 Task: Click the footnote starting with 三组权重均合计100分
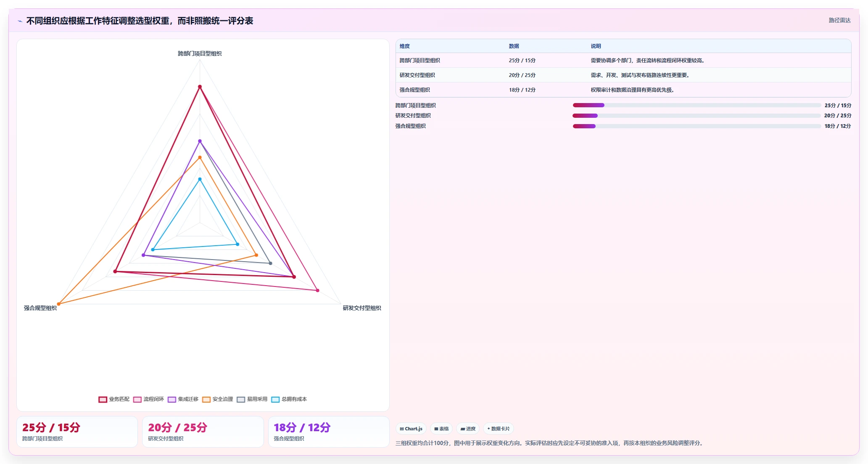[x=550, y=443]
